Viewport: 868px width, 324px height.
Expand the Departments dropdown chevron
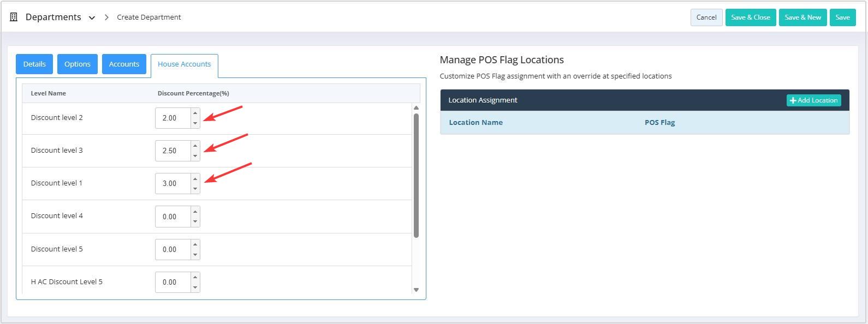pyautogui.click(x=92, y=17)
